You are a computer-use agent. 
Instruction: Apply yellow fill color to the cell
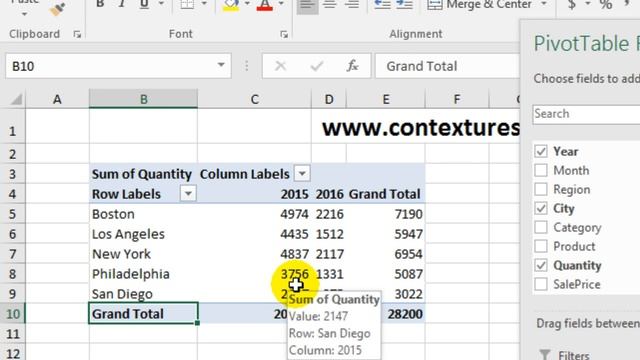coord(231,4)
